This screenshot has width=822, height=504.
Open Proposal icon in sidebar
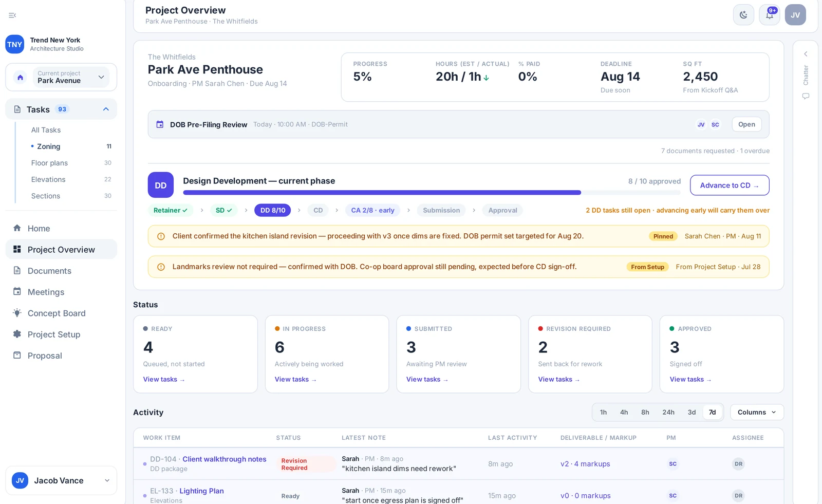pyautogui.click(x=17, y=355)
